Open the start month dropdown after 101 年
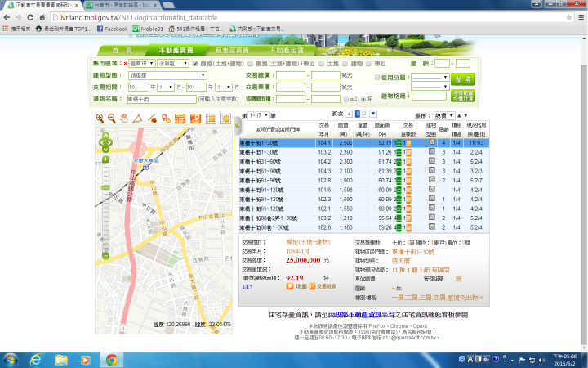Viewport: 588px width, 368px height. [166, 88]
